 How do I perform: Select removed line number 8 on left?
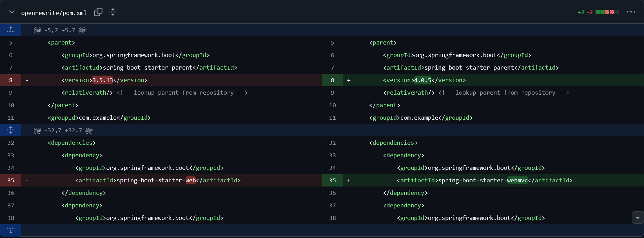(x=11, y=80)
